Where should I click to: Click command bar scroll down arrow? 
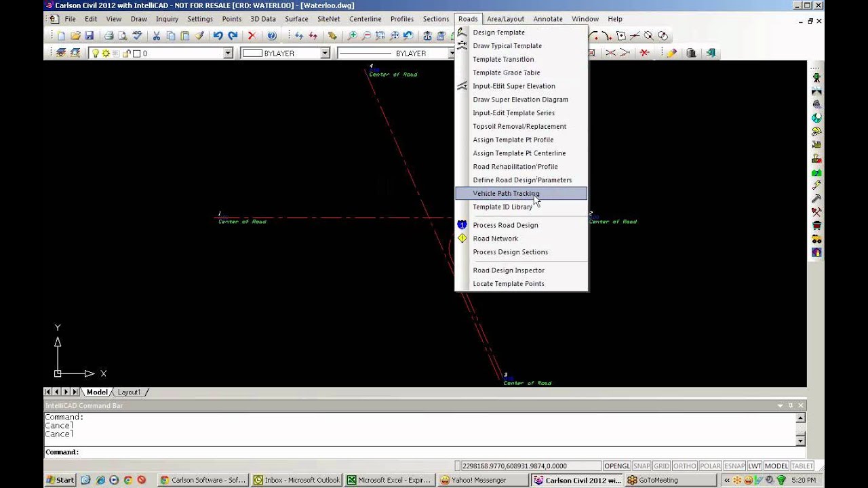(x=801, y=441)
